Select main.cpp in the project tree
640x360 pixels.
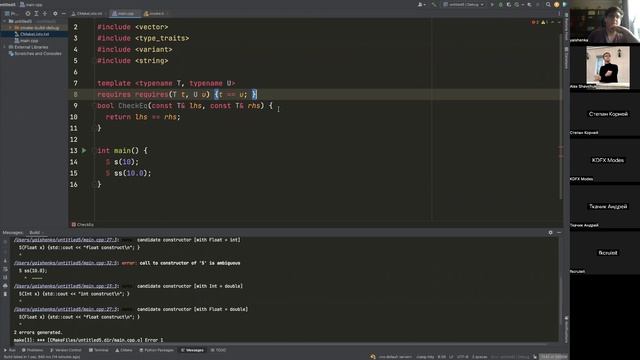pos(29,40)
